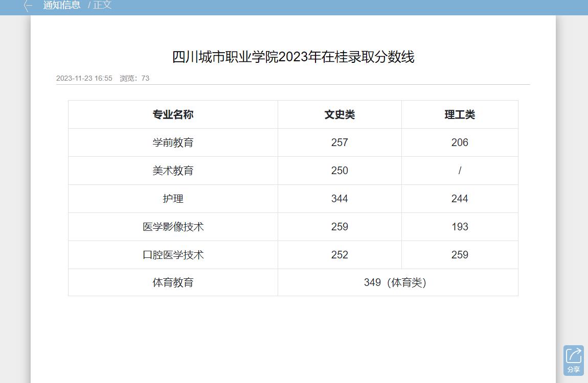Viewport: 588px width, 383px height.
Task: Select the page title 四川城市职业学院2023年在桂录取分数线
Action: tap(293, 57)
